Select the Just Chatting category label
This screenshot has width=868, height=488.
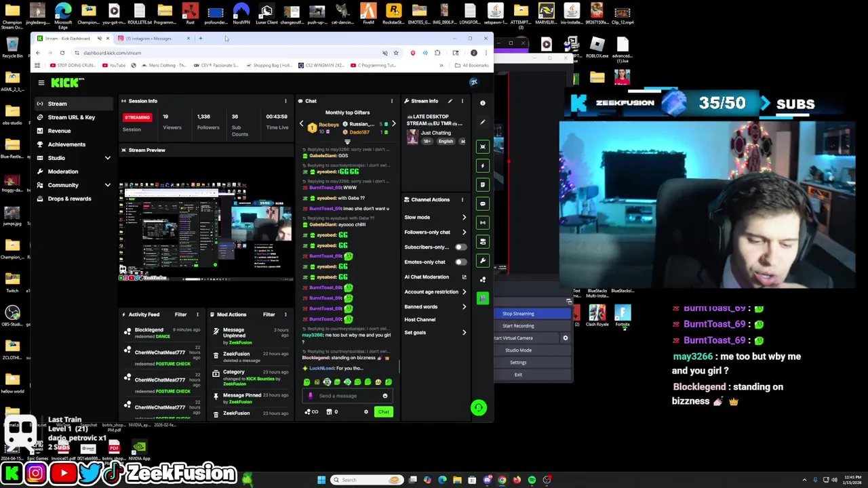436,133
